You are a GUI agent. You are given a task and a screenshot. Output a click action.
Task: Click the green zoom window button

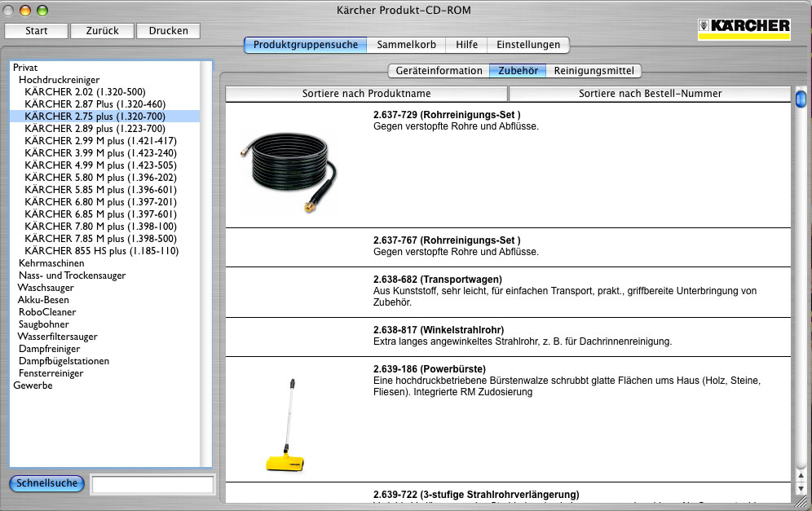(42, 11)
